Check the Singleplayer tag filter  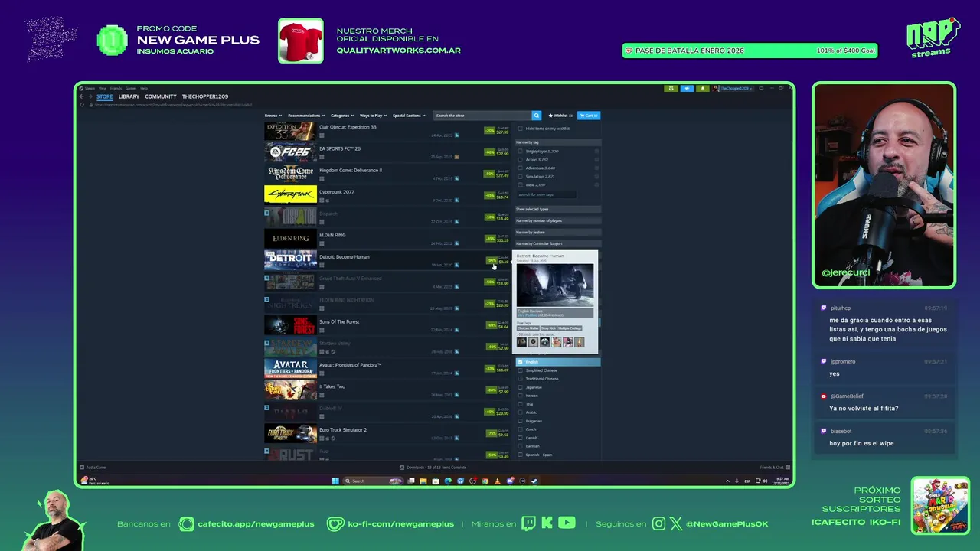(x=521, y=152)
